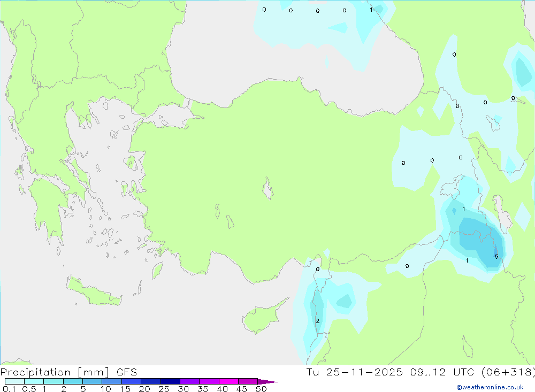
Task: Click the '5' precipitation value on the map
Action: 496,257
